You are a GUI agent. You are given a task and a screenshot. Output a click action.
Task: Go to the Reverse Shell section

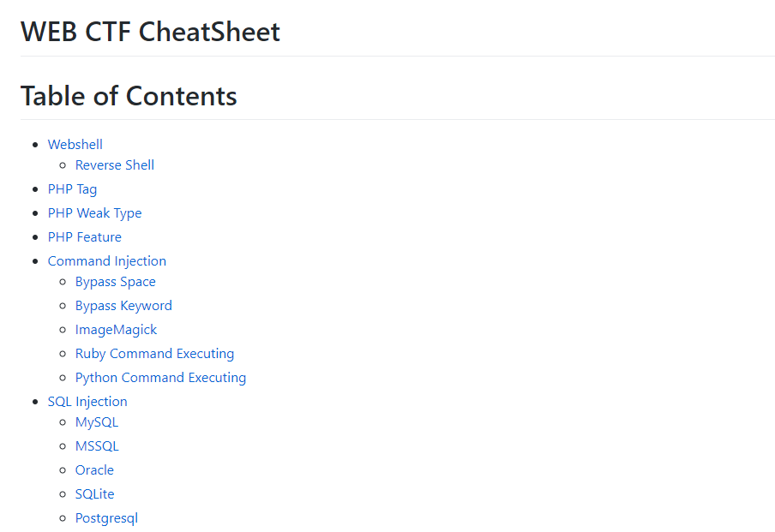coord(115,165)
